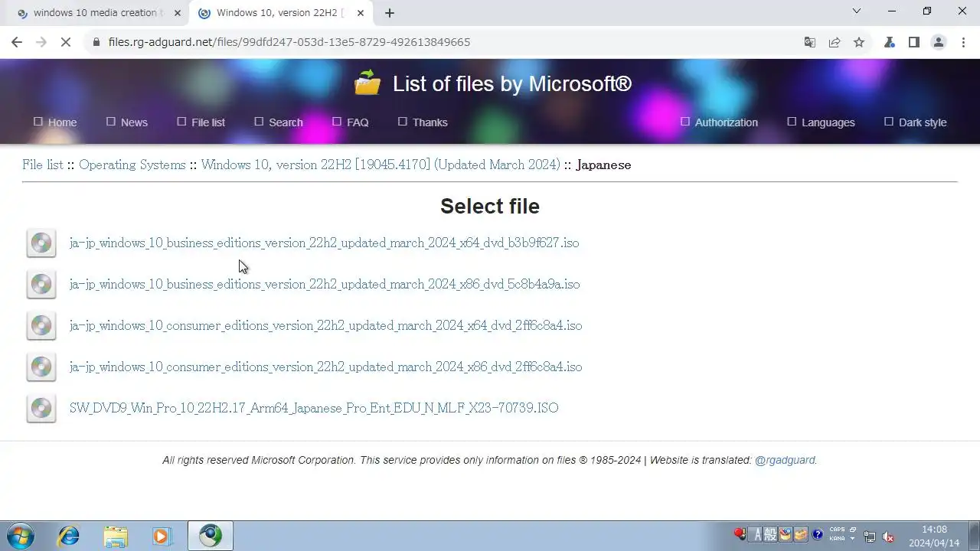The image size is (980, 551).
Task: Follow the 'Windows 10, version 22H2 [19045.4170]' breadcrumb
Action: (x=381, y=165)
